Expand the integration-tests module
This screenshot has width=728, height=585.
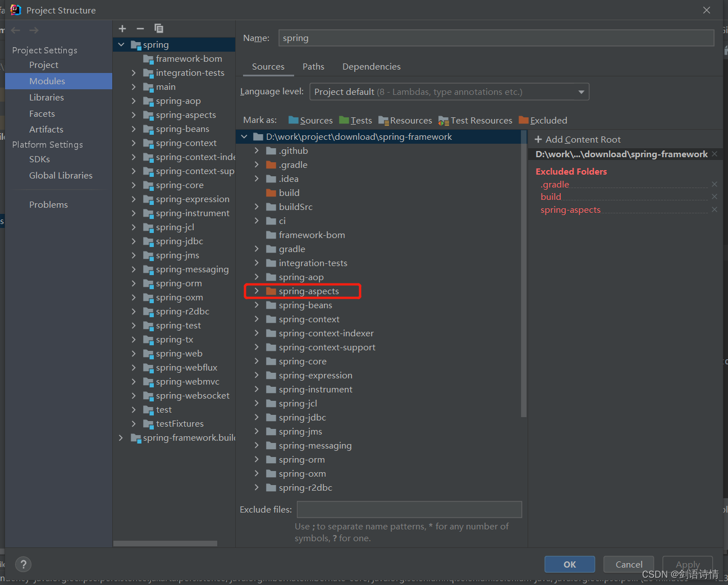click(134, 72)
